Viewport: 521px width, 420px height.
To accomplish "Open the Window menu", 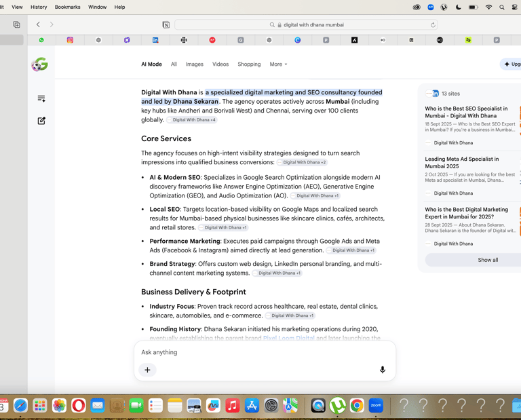I will pos(98,7).
